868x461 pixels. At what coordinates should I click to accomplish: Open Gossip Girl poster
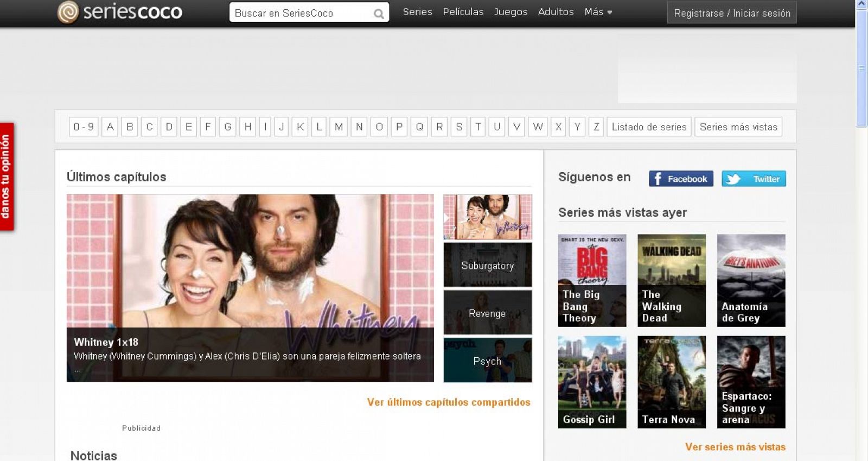coord(592,382)
